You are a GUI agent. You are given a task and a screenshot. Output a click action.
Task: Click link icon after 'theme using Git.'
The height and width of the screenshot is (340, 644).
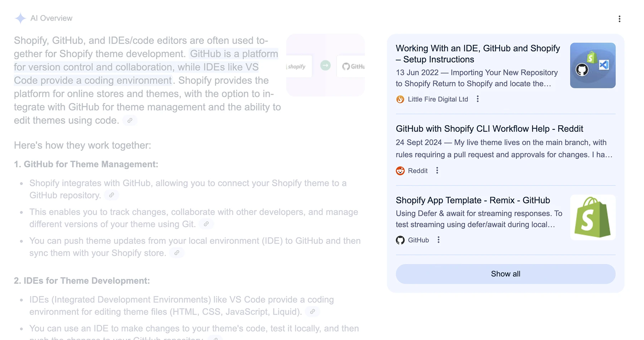[x=206, y=224]
